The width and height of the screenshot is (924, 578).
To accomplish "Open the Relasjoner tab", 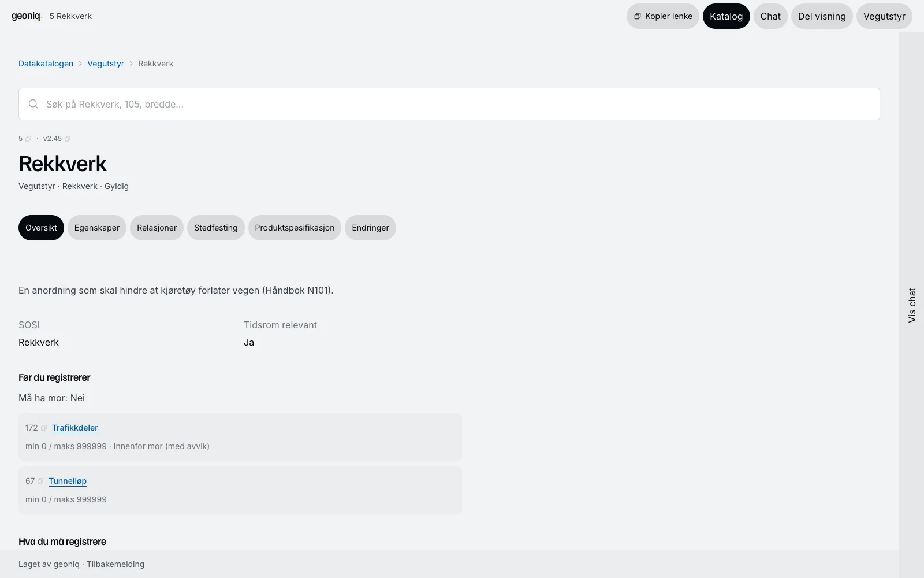I will click(x=157, y=228).
